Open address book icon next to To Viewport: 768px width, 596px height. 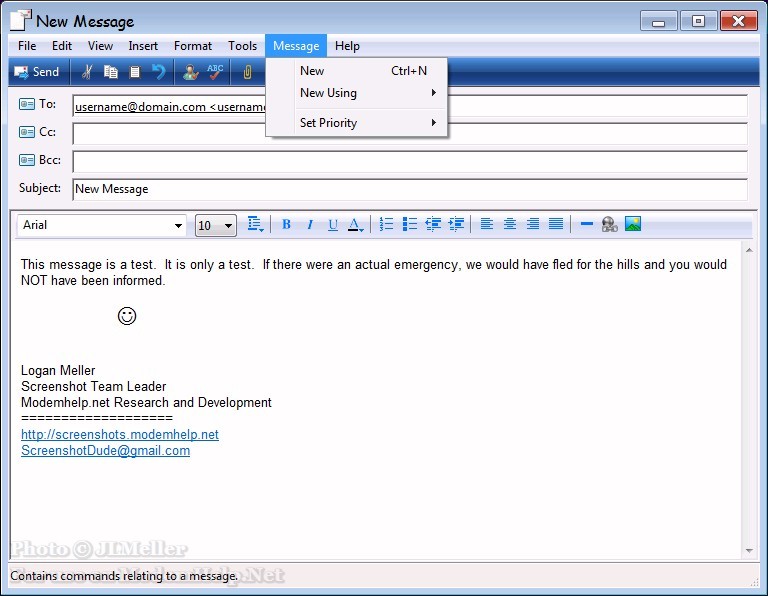pyautogui.click(x=26, y=104)
